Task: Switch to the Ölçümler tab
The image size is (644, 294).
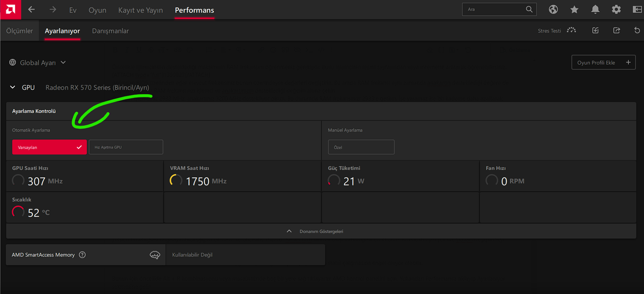Action: click(x=20, y=31)
